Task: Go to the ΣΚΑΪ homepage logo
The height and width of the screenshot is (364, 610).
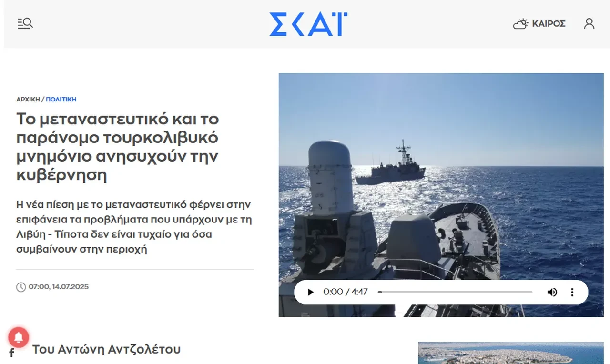Action: pyautogui.click(x=308, y=24)
